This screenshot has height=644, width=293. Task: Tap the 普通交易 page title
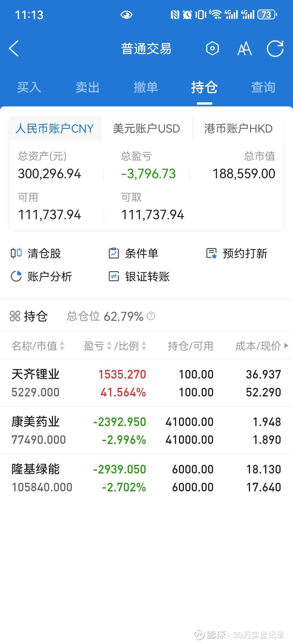(146, 48)
